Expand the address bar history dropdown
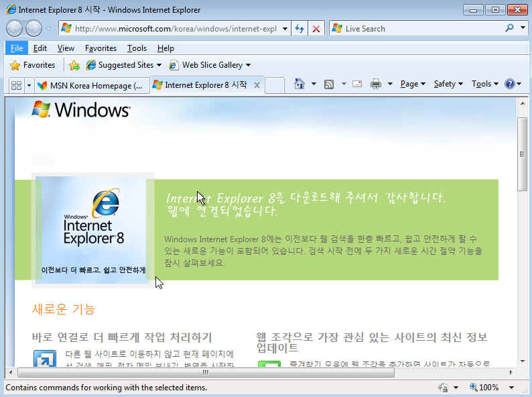532x397 pixels. click(285, 29)
